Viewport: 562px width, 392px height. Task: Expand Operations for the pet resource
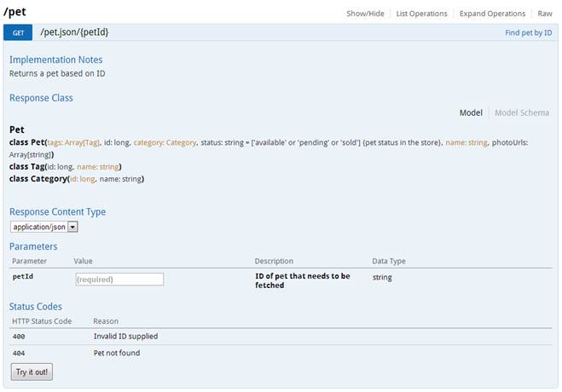pos(492,14)
